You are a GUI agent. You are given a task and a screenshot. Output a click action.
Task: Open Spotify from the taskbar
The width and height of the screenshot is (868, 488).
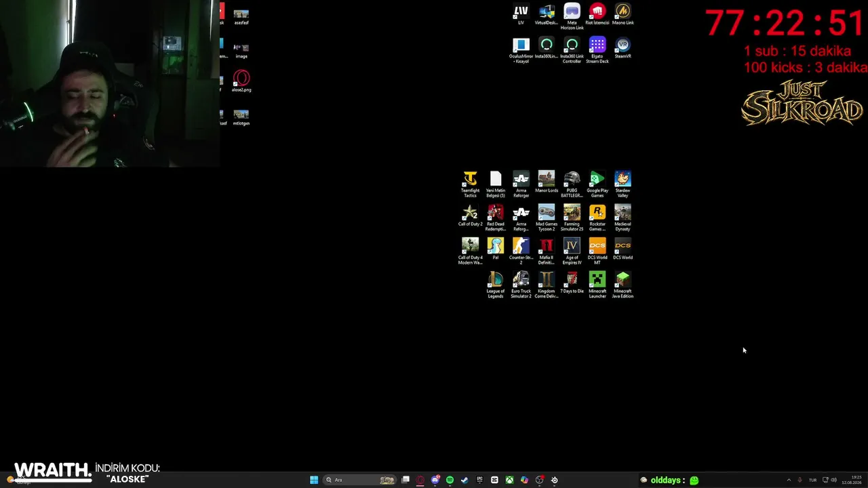pos(450,480)
